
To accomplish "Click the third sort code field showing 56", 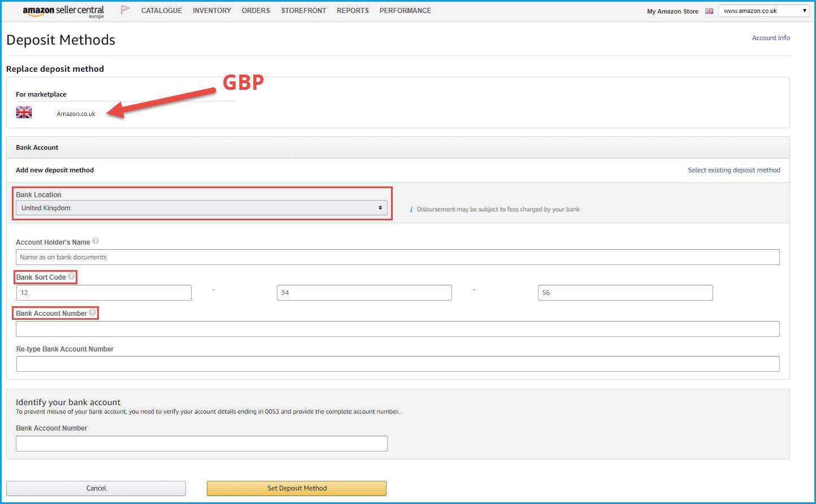I will (x=626, y=293).
